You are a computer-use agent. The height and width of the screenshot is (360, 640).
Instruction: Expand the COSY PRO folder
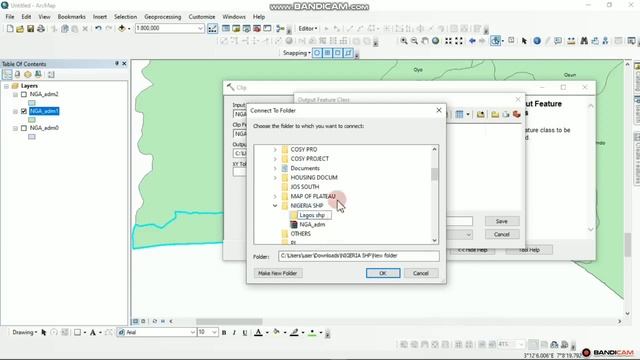pyautogui.click(x=275, y=150)
